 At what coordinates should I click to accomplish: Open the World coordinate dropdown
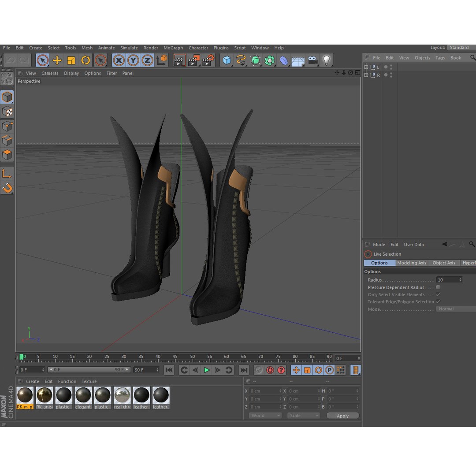[265, 416]
